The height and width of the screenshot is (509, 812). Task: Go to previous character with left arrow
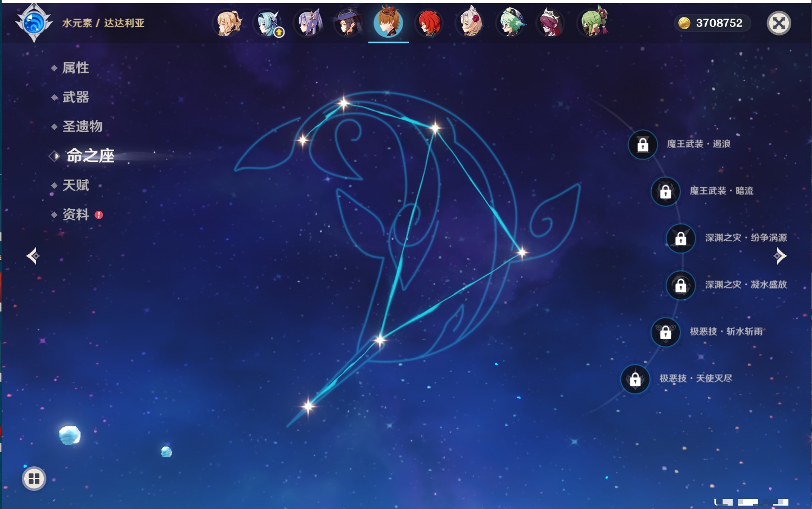(33, 256)
